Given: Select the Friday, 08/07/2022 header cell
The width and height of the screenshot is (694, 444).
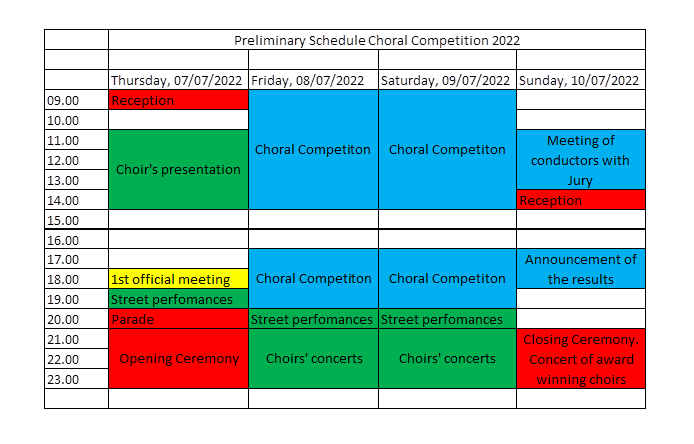Looking at the screenshot, I should click(x=313, y=80).
